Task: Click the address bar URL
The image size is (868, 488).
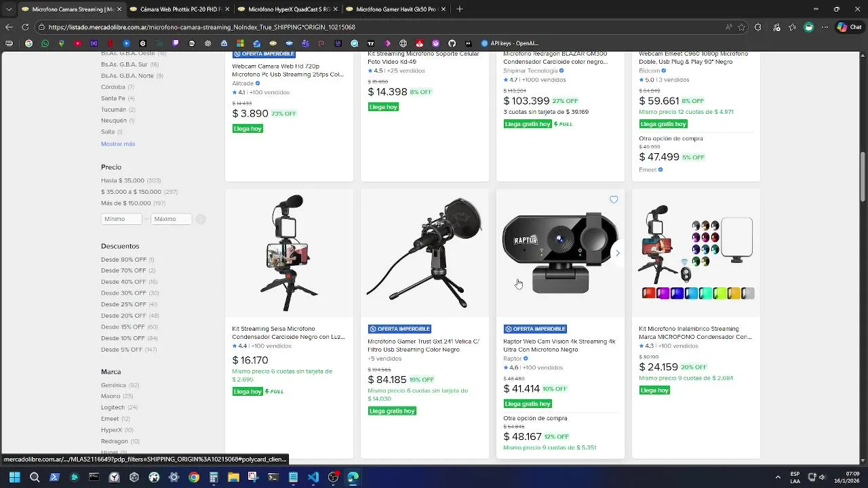Action: click(x=202, y=27)
